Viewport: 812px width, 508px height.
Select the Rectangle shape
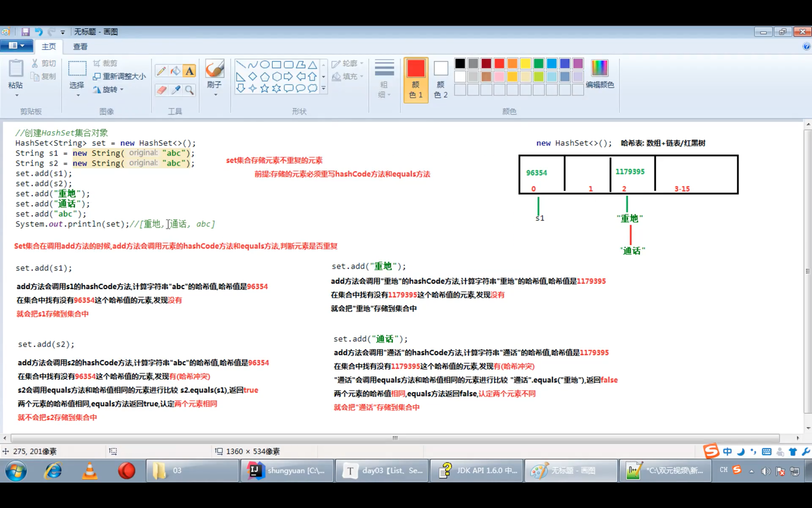(x=277, y=65)
